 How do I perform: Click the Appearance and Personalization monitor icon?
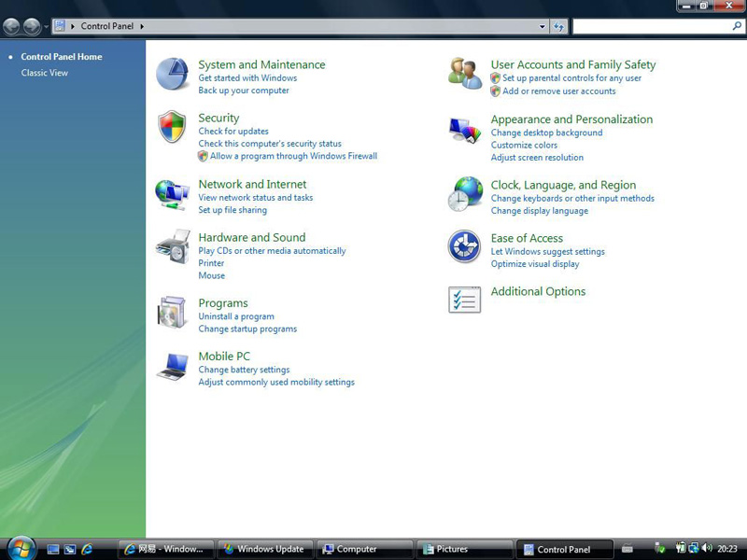(465, 131)
